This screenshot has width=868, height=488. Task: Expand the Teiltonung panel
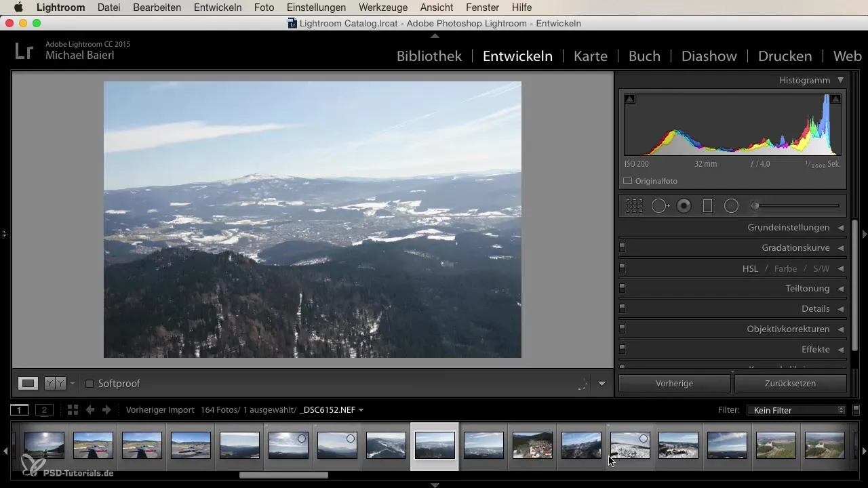point(840,289)
